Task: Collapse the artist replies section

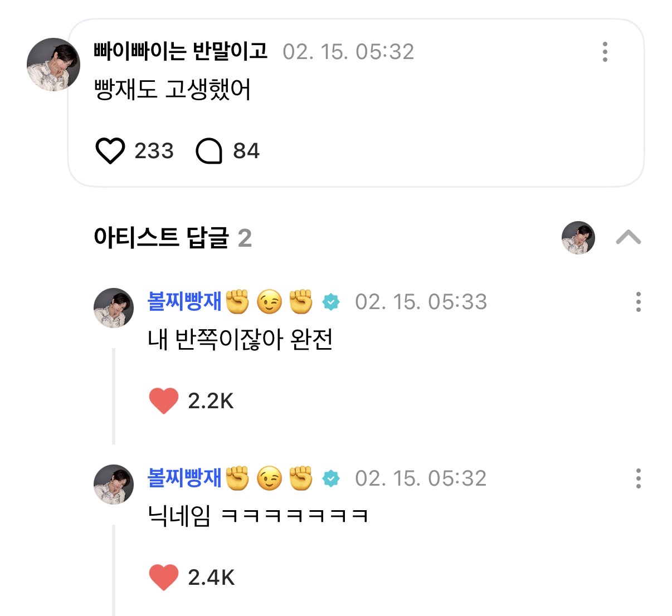Action: [629, 238]
